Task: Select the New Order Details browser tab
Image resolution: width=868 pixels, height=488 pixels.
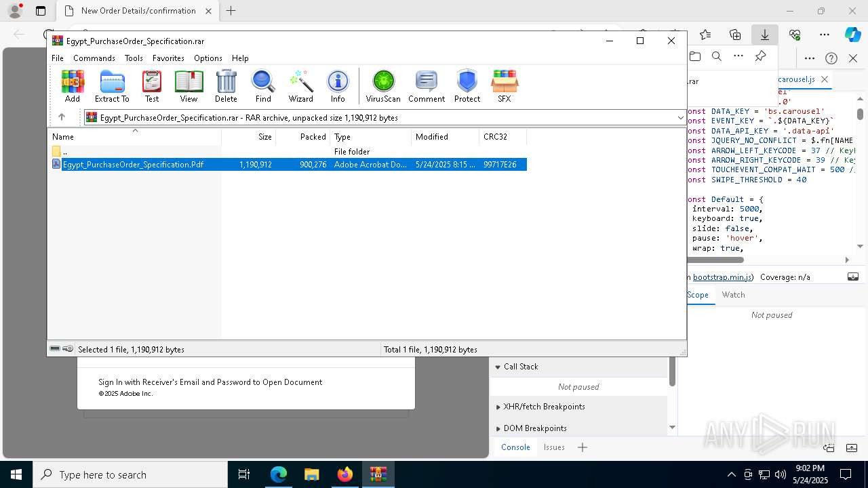Action: pyautogui.click(x=138, y=11)
